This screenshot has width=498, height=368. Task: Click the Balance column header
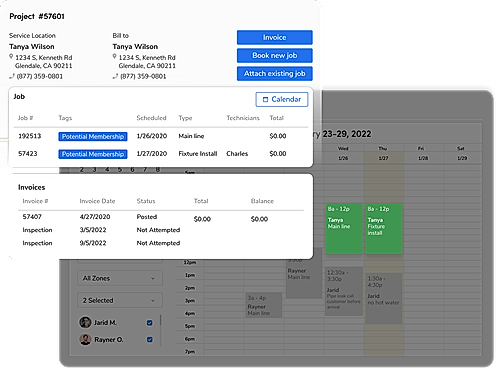click(262, 201)
